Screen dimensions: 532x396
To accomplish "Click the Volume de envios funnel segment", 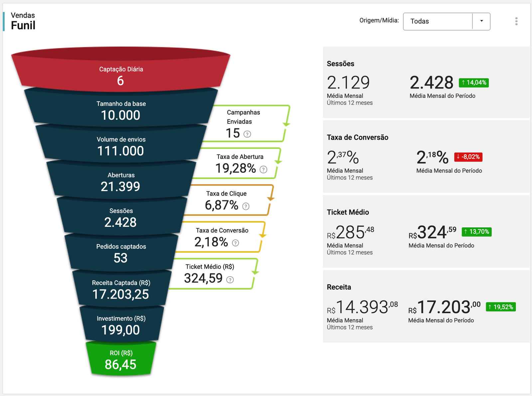I will click(121, 146).
